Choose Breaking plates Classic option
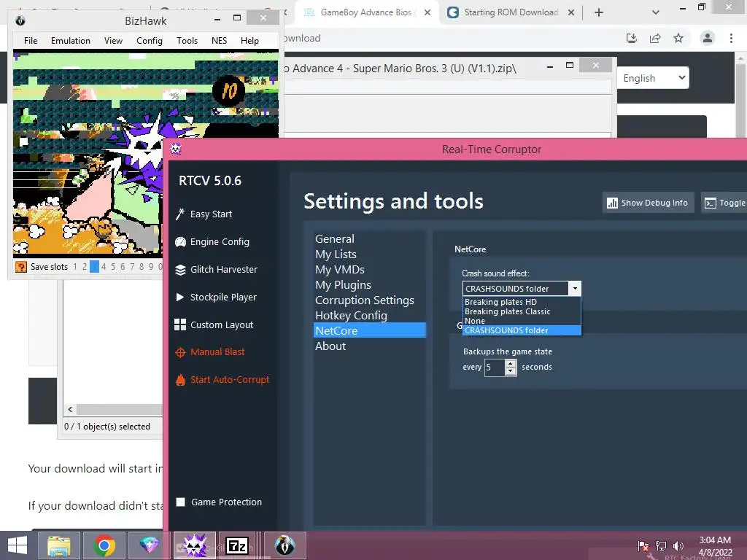The image size is (747, 560). tap(522, 311)
